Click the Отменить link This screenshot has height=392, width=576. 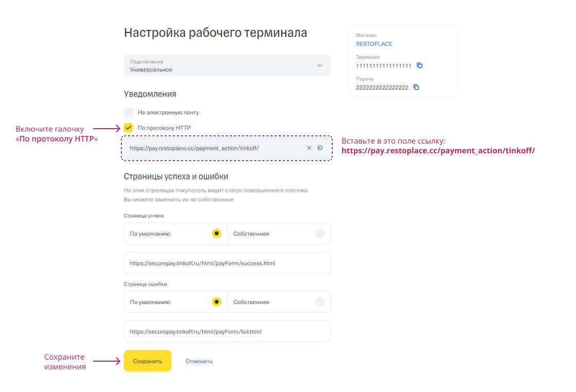[x=199, y=361]
